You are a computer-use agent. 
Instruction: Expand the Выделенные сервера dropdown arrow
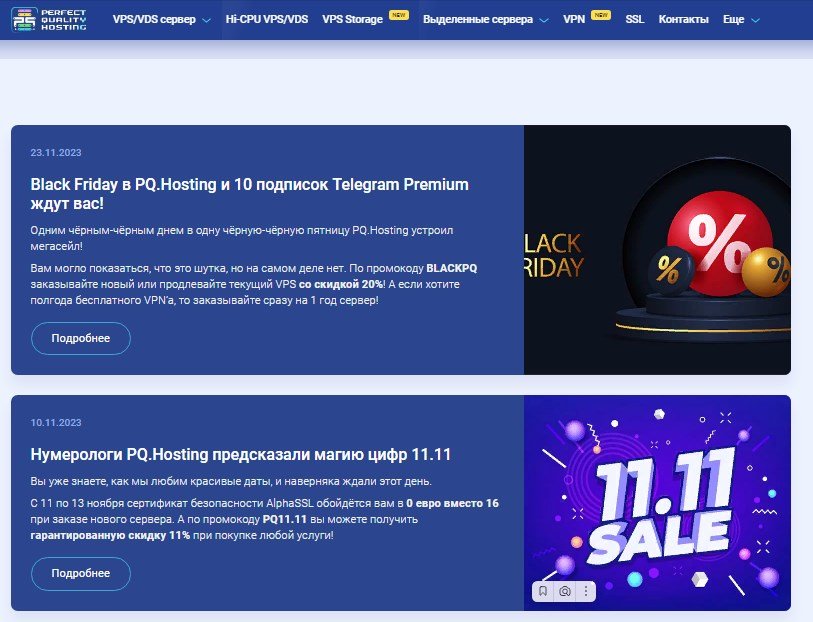point(544,20)
